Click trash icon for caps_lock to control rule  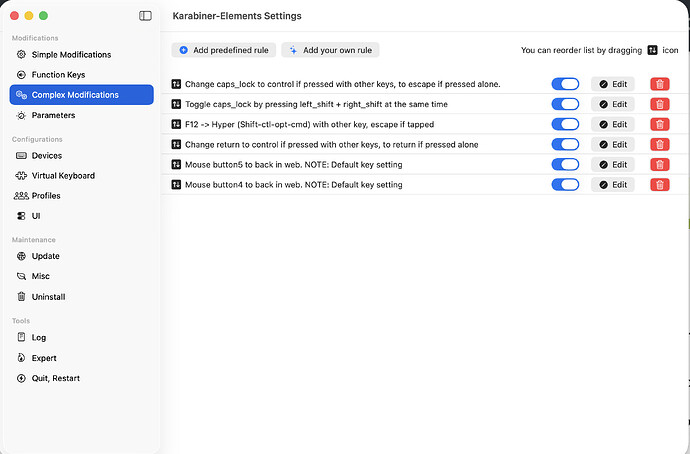point(660,84)
